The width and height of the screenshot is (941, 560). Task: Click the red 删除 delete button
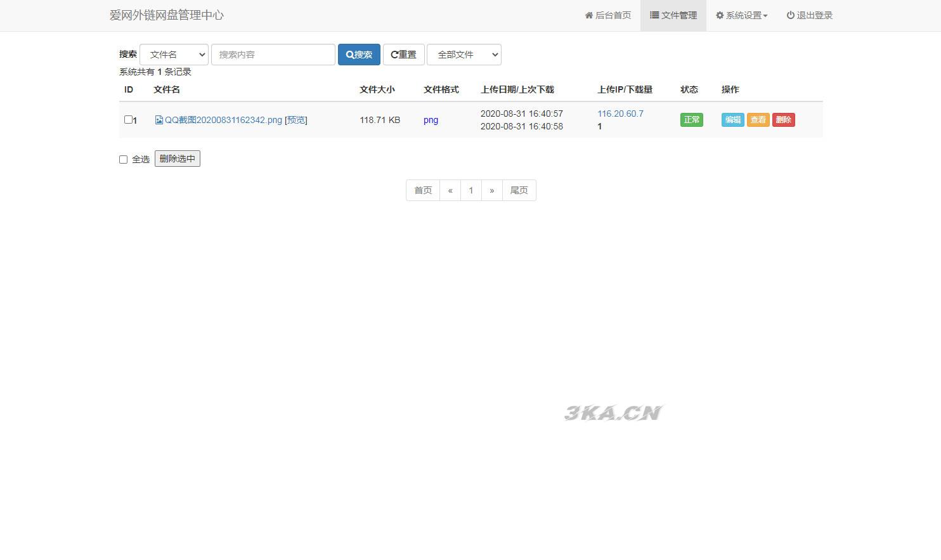click(x=784, y=120)
